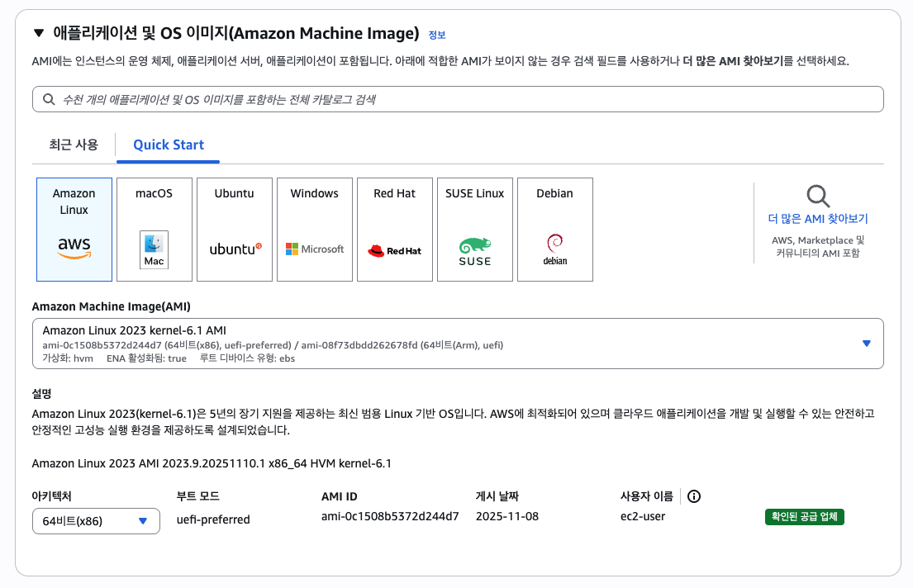The width and height of the screenshot is (913, 588).
Task: Select the macOS Mac icon tile
Action: (155, 230)
